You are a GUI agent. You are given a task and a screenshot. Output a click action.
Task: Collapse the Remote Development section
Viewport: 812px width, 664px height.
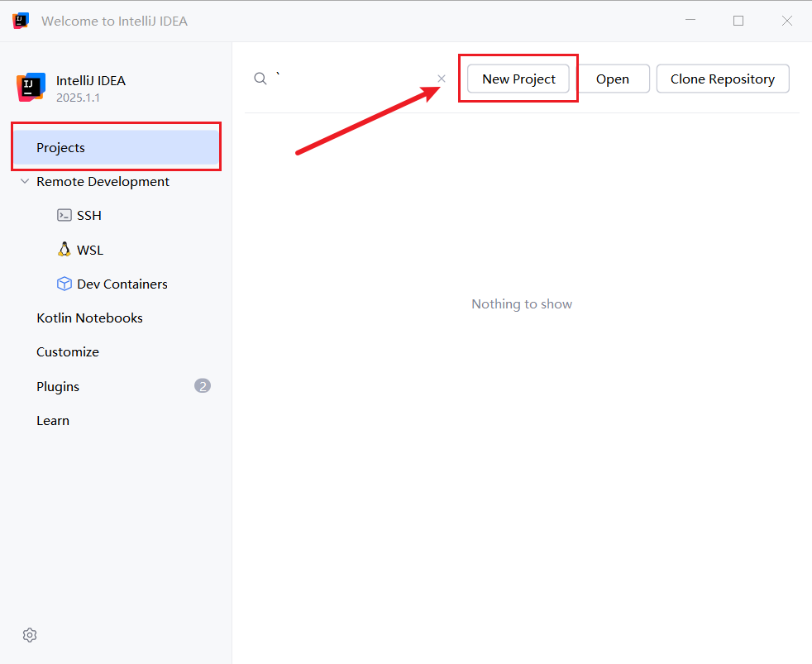[24, 181]
